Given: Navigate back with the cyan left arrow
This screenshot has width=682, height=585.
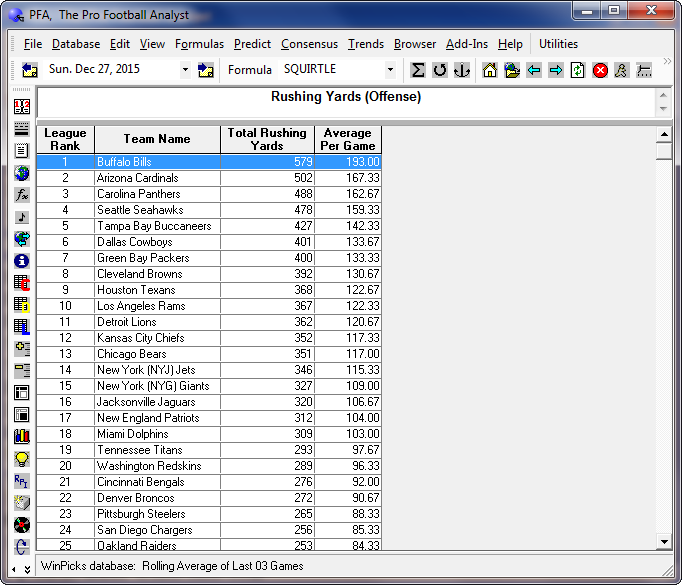Looking at the screenshot, I should coord(534,70).
